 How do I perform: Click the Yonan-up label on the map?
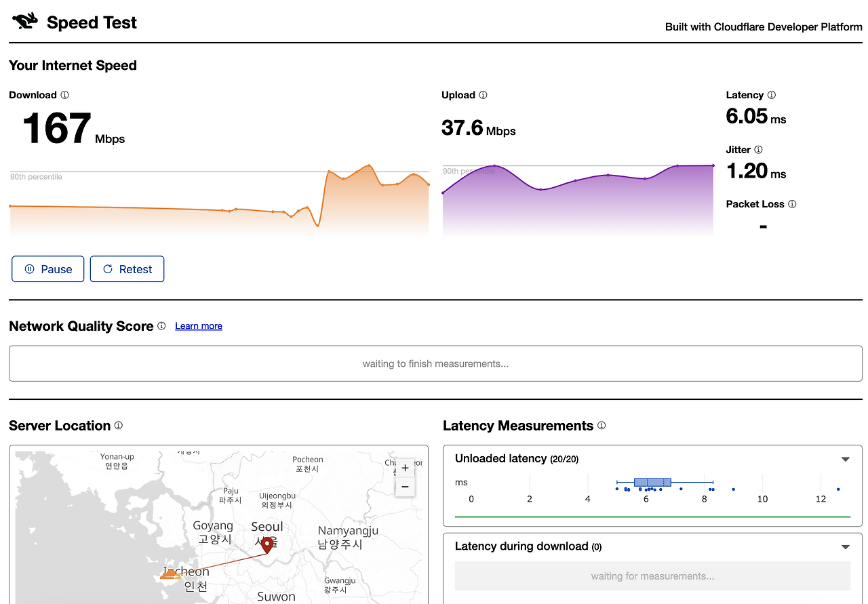(x=117, y=461)
